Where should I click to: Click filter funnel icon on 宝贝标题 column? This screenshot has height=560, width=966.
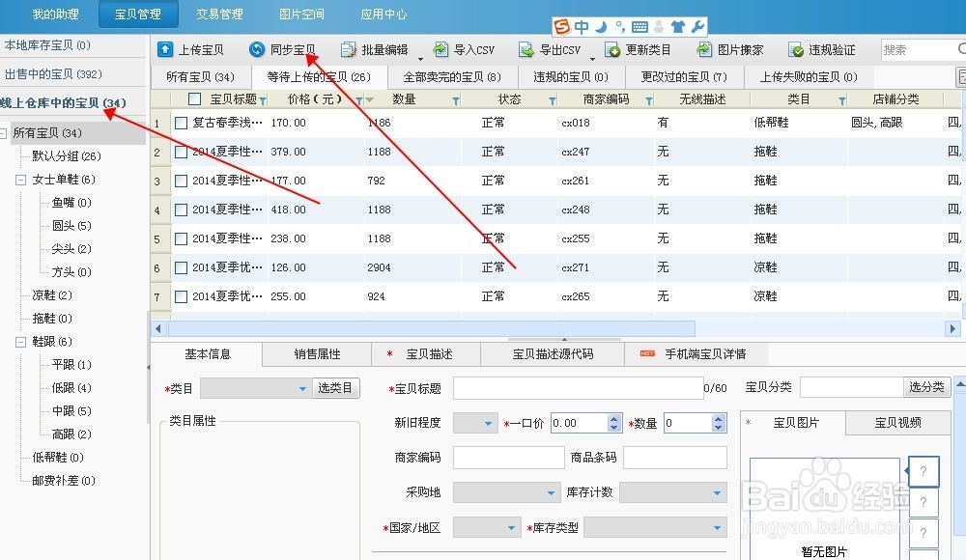263,100
